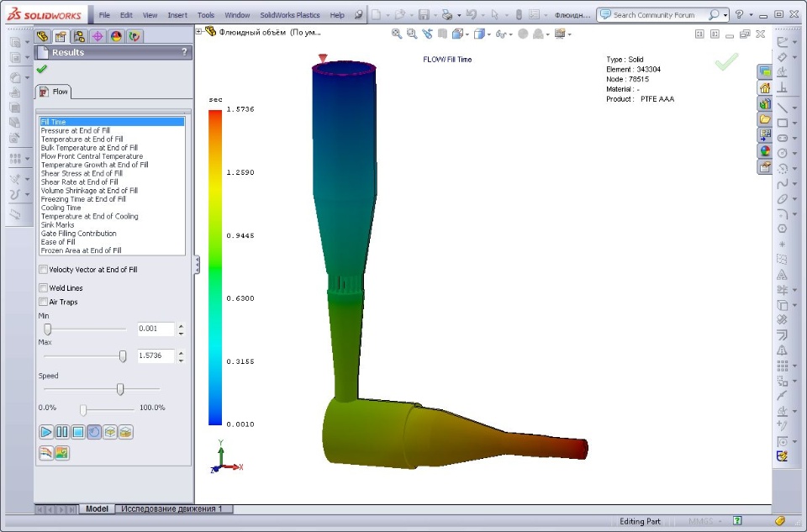Select the Flow results tab
Screen dimensions: 807x532
pyautogui.click(x=54, y=92)
